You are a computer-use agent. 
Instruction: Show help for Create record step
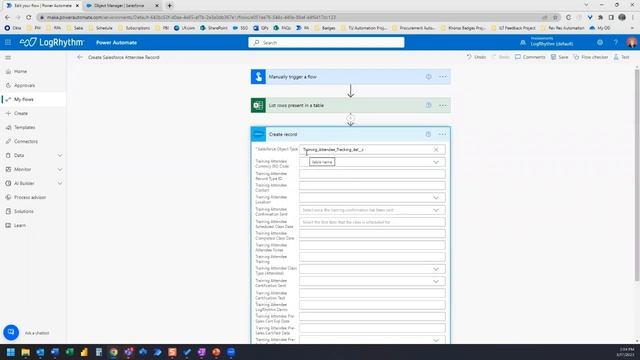click(428, 134)
